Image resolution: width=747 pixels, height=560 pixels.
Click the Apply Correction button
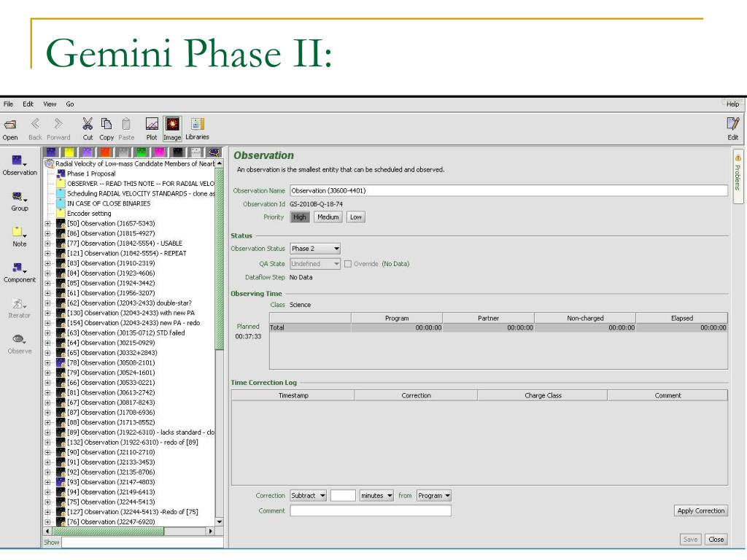701,510
